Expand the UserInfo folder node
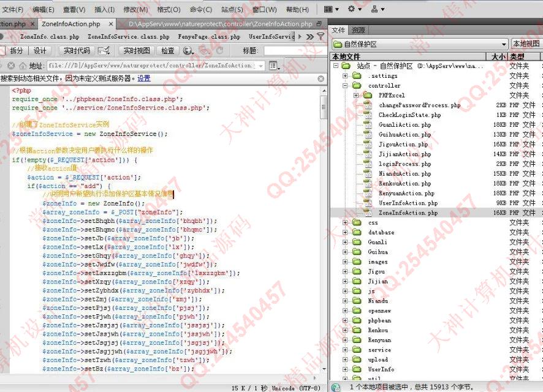The width and height of the screenshot is (543, 392). point(345,369)
